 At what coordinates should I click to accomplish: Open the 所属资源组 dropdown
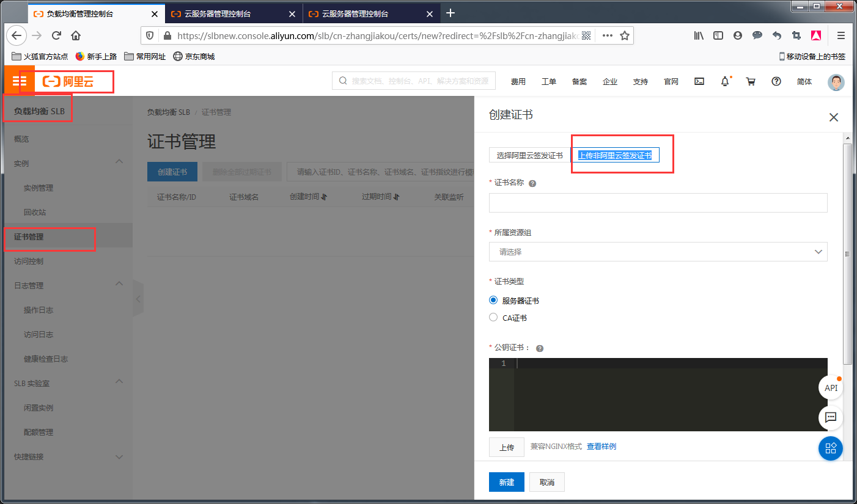click(658, 252)
